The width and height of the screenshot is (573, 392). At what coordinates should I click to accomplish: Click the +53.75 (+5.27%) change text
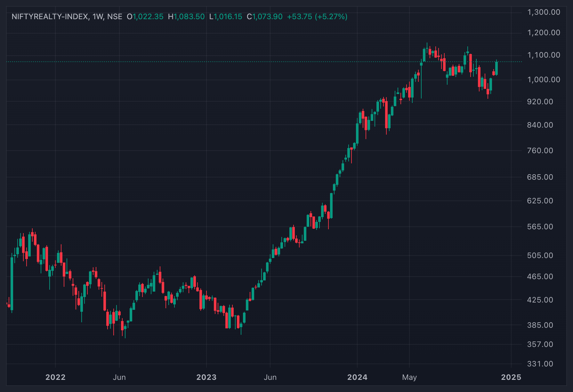[317, 17]
